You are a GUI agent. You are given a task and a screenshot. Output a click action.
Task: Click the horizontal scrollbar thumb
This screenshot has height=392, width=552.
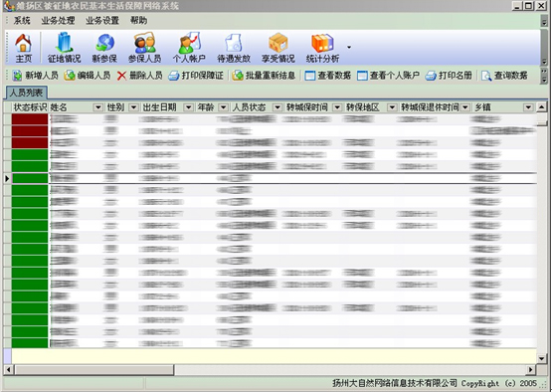94,369
